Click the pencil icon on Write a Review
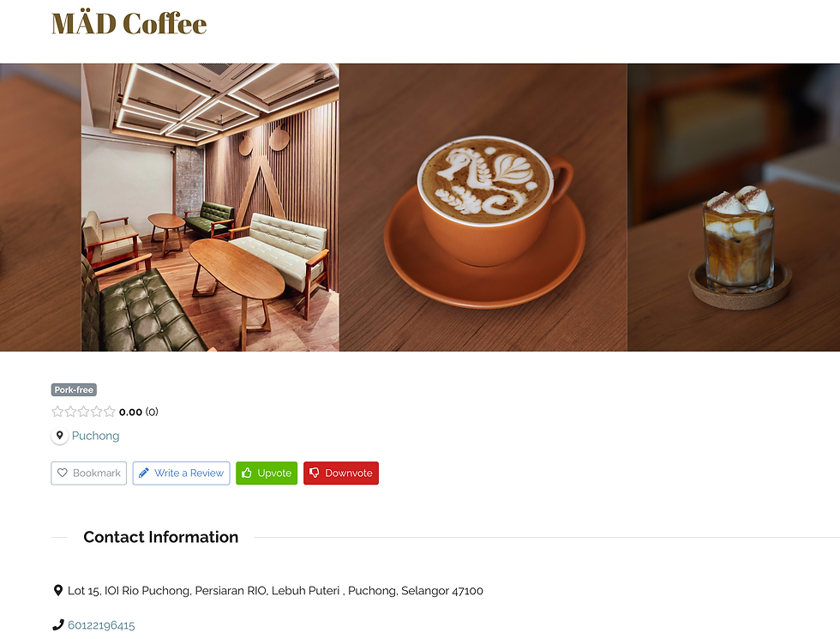 tap(144, 473)
